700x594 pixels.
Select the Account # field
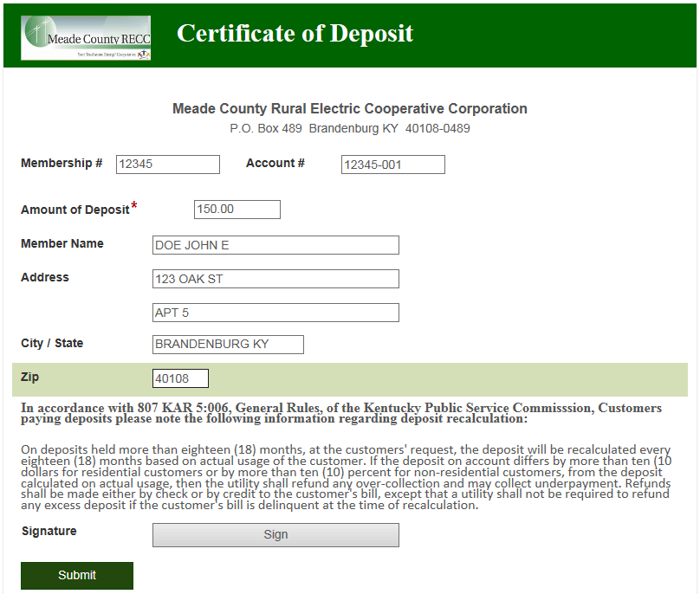click(x=392, y=165)
